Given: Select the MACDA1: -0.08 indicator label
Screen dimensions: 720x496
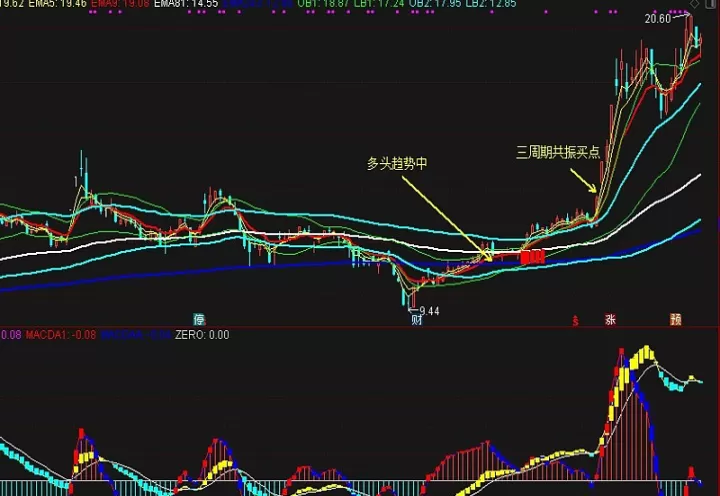Looking at the screenshot, I should (61, 335).
